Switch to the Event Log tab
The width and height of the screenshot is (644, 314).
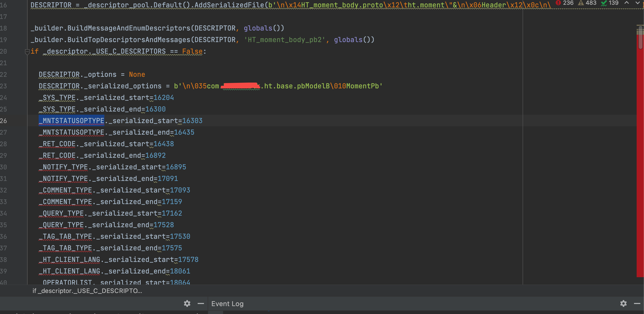[227, 304]
